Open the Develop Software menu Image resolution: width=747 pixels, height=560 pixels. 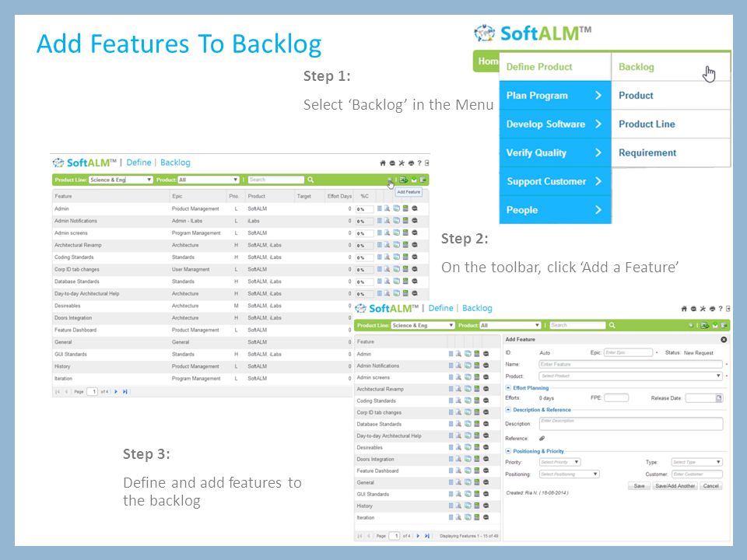pos(555,124)
